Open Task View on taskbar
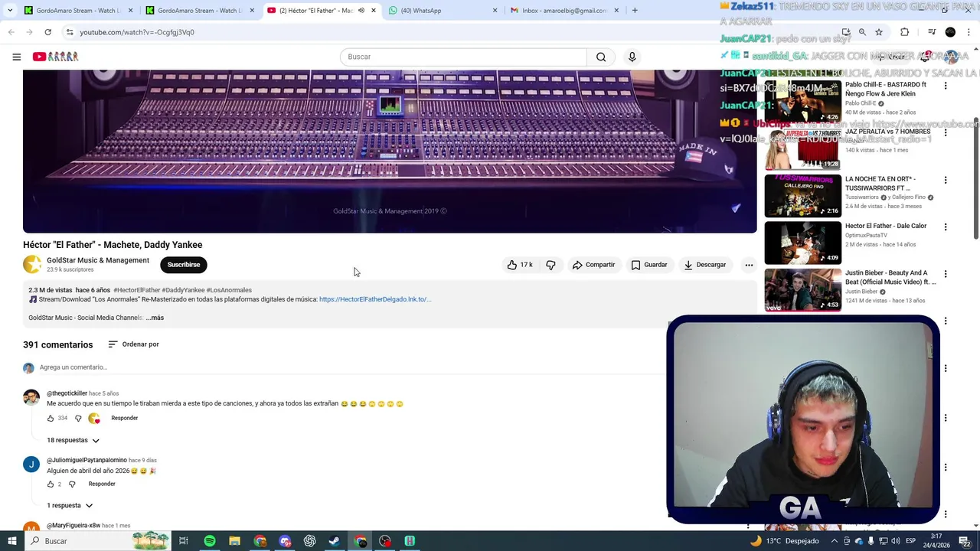The image size is (980, 551). coord(184,541)
